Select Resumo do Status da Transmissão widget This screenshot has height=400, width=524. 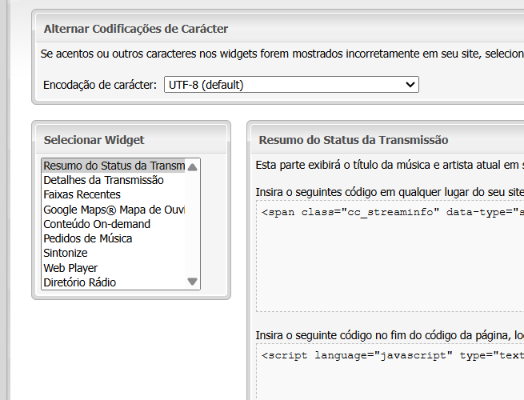[x=114, y=166]
